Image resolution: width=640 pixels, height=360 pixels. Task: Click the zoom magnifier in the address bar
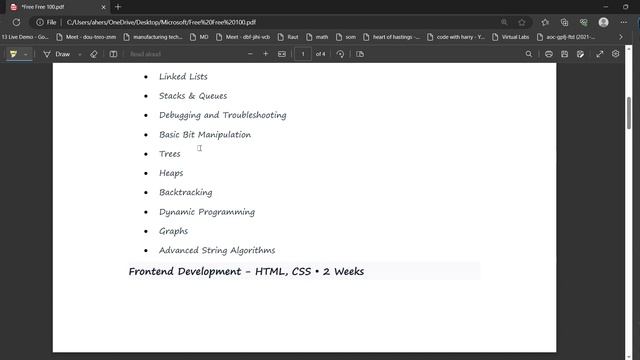[504, 22]
